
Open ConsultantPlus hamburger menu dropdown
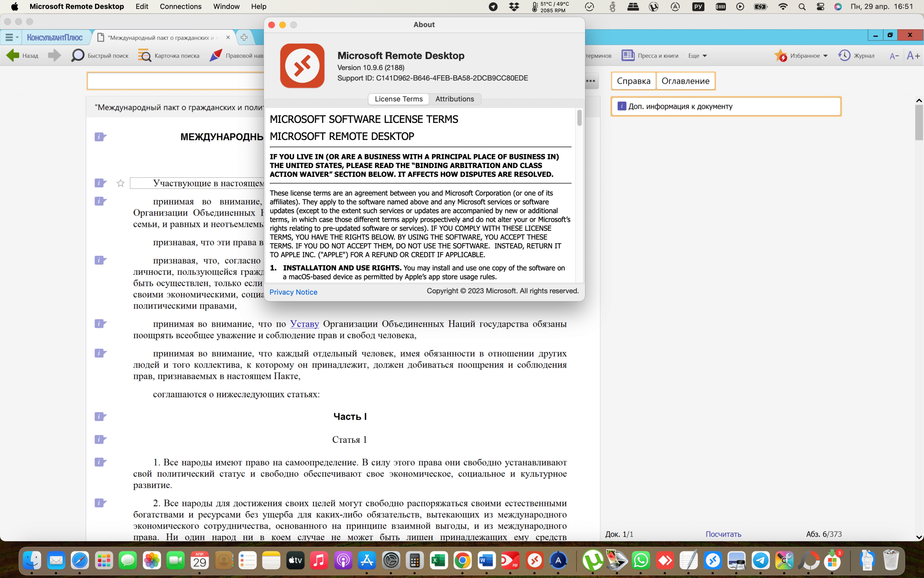pyautogui.click(x=11, y=38)
